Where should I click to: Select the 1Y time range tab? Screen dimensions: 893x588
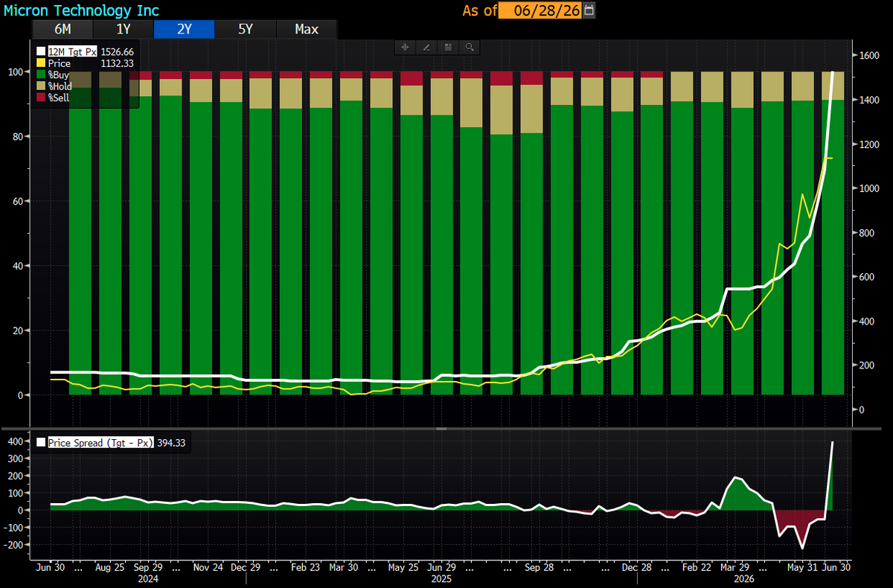[x=124, y=29]
